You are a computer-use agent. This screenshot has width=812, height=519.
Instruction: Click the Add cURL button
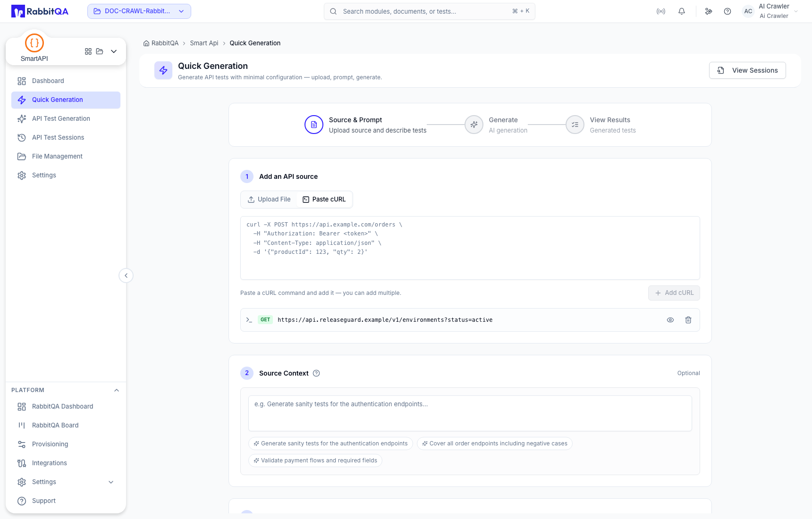click(674, 293)
